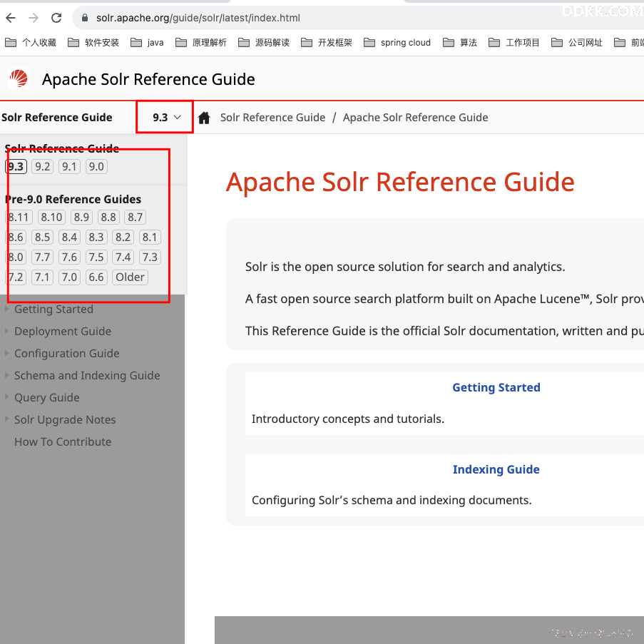Viewport: 644px width, 644px height.
Task: Select version 7.1 guide
Action: click(42, 277)
